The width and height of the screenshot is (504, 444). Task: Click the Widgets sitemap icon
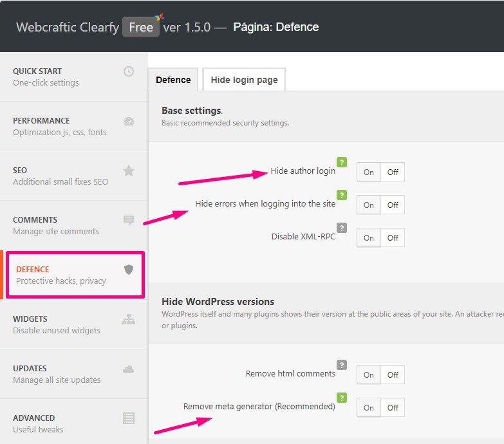point(129,319)
